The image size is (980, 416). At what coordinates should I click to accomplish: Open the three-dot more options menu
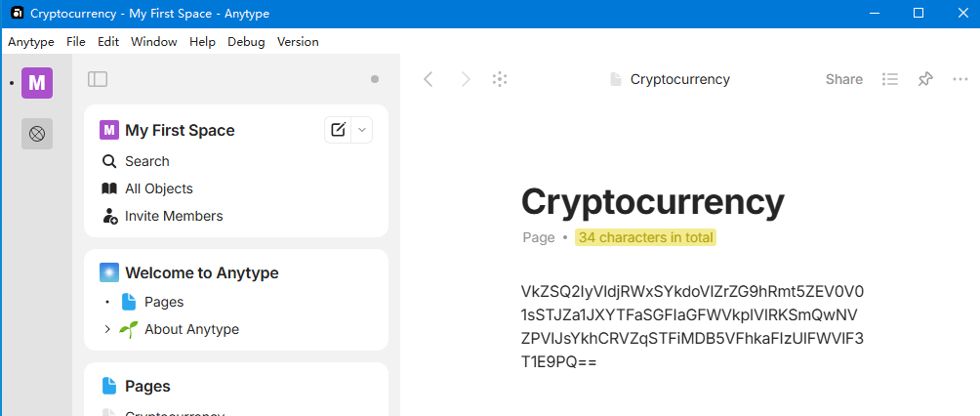click(960, 79)
